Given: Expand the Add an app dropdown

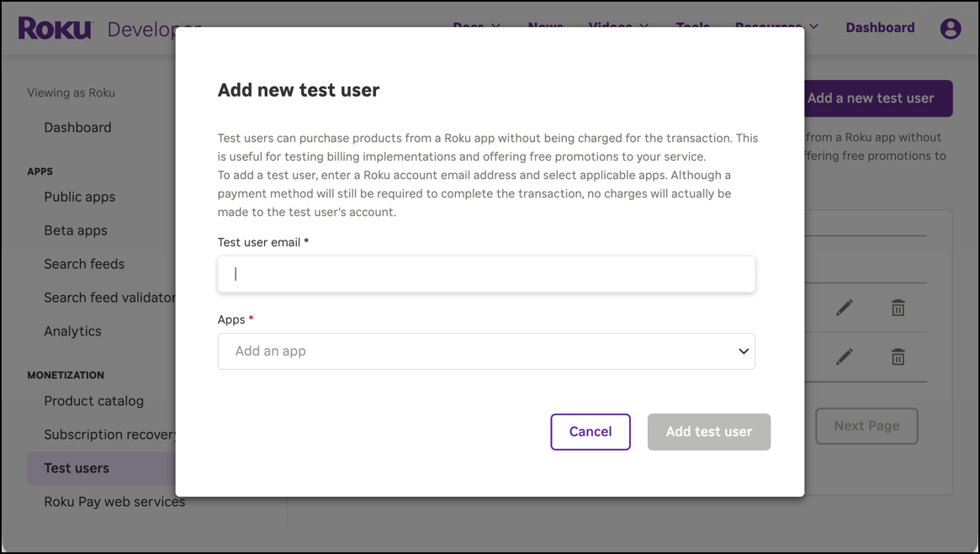Looking at the screenshot, I should pyautogui.click(x=486, y=351).
